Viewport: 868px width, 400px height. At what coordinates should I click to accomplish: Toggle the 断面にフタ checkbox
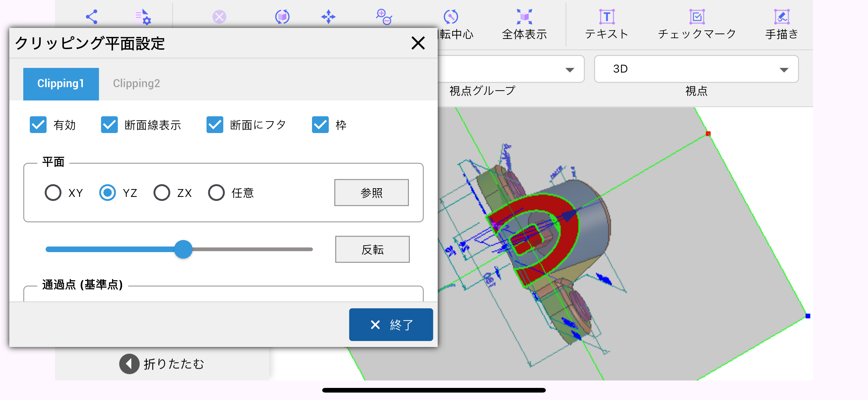pyautogui.click(x=215, y=125)
